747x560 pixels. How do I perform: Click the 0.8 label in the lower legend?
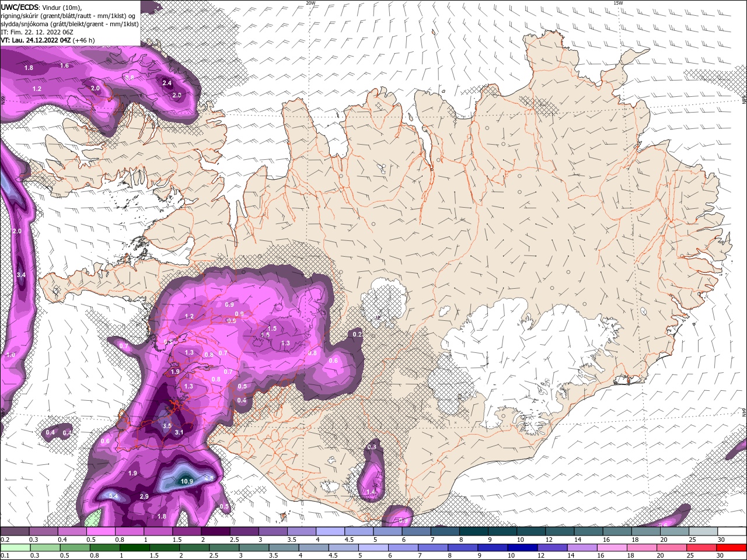(x=95, y=556)
